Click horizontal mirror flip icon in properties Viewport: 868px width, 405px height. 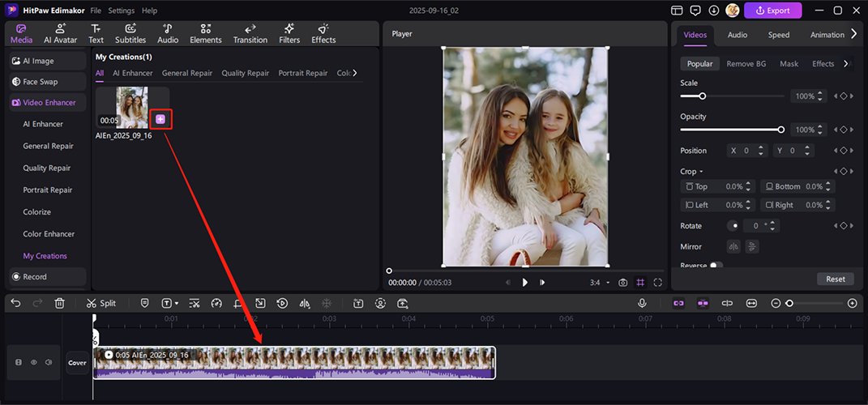pos(733,247)
